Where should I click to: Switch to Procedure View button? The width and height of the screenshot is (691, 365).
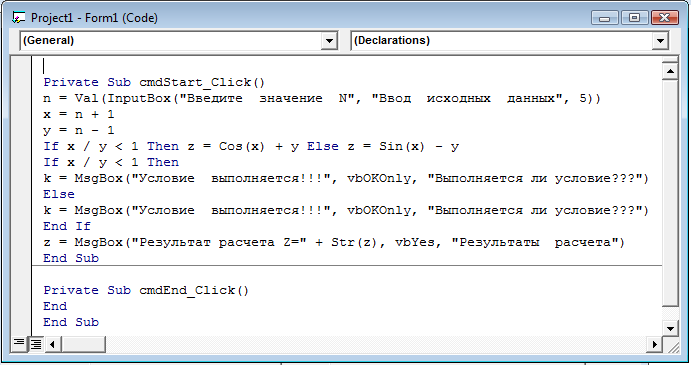click(19, 343)
